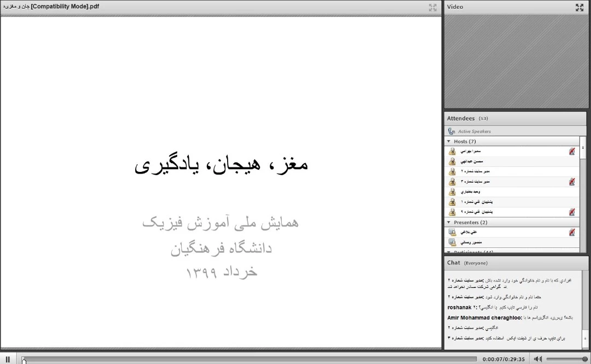591x364 pixels.
Task: Click the speaker volume icon
Action: pos(537,359)
